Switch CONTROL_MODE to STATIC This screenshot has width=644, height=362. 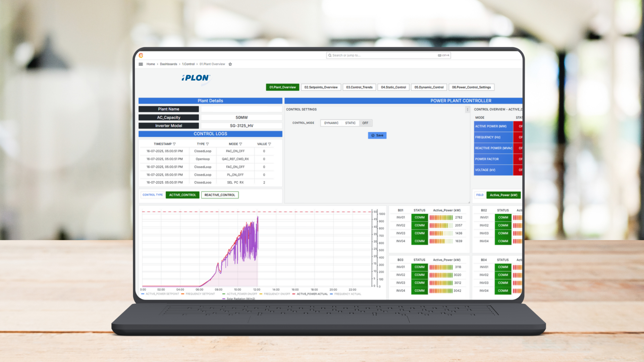350,123
